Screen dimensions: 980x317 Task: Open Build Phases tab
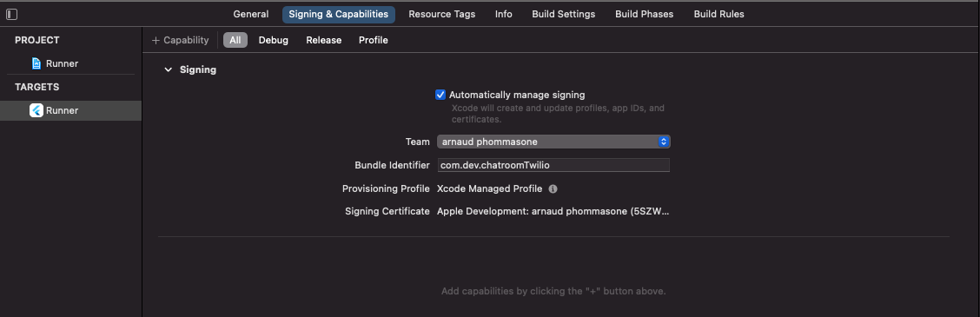click(645, 14)
